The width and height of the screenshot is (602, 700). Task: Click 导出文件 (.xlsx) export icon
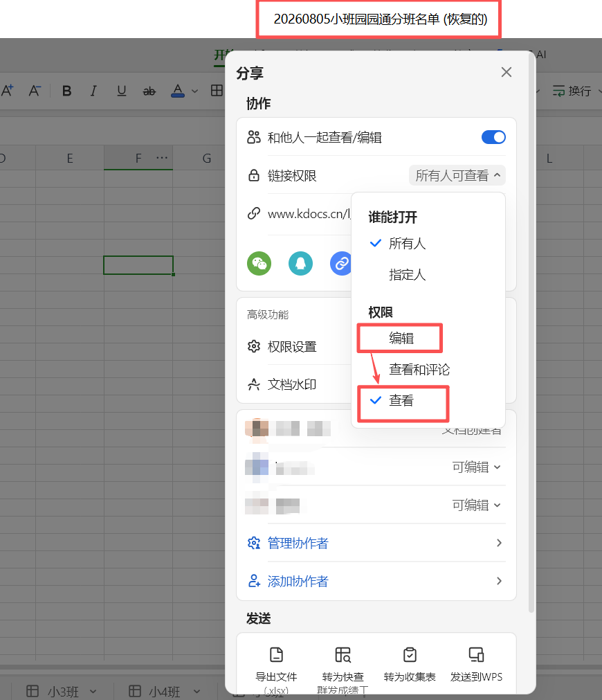coord(276,655)
